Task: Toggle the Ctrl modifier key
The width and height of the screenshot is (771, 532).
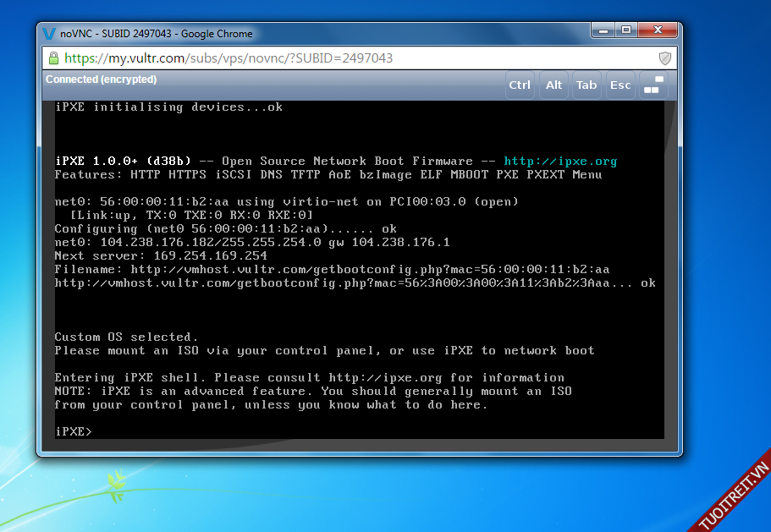Action: [520, 85]
